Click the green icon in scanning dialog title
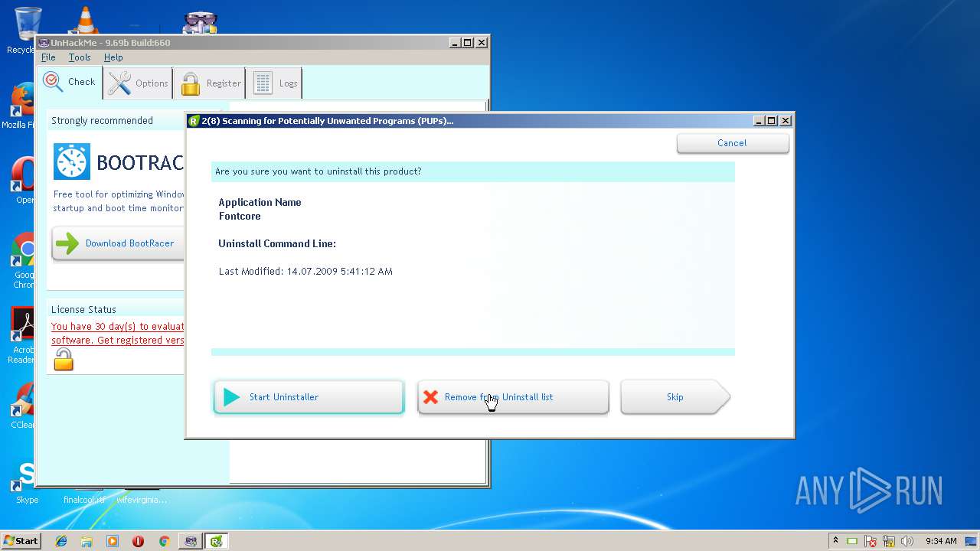Image resolution: width=980 pixels, height=551 pixels. click(x=194, y=121)
